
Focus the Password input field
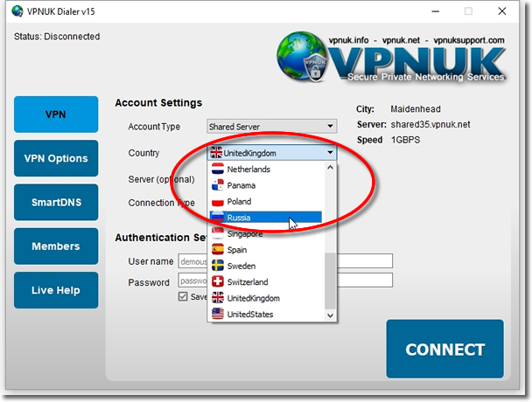pyautogui.click(x=285, y=281)
